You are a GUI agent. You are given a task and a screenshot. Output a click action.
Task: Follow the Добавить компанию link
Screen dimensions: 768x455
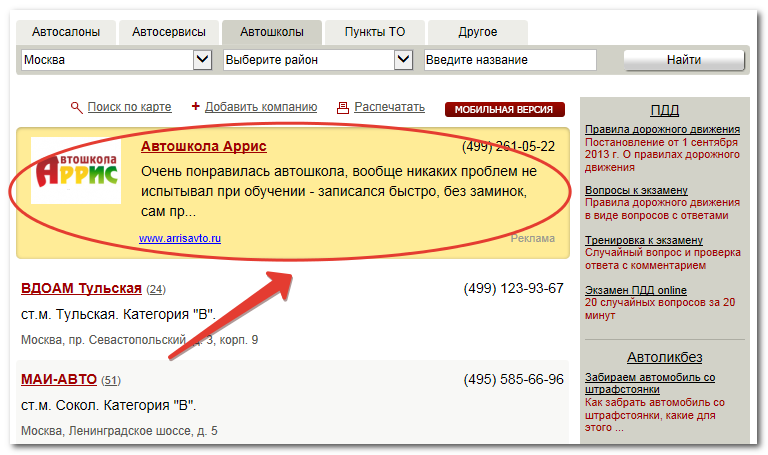[261, 107]
